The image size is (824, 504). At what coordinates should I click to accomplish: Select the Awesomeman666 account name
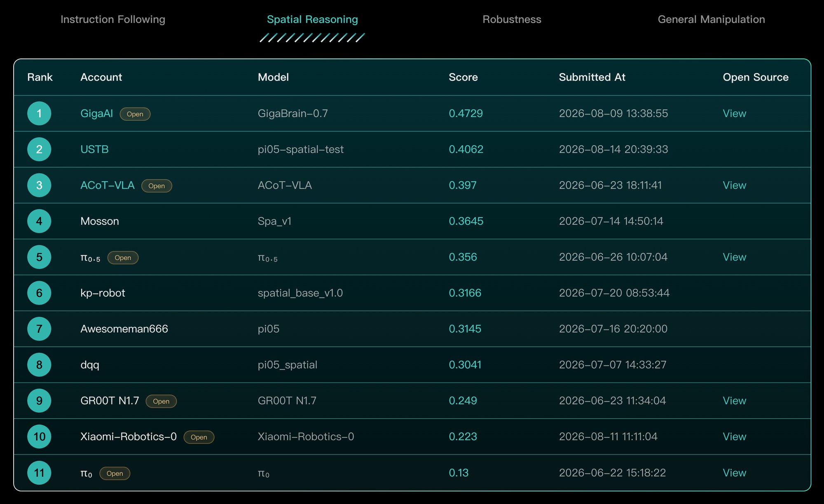124,329
